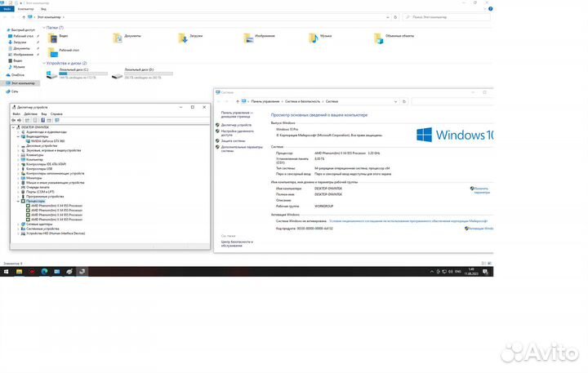Open Файл menu in Device Manager
The height and width of the screenshot is (373, 588).
click(16, 113)
